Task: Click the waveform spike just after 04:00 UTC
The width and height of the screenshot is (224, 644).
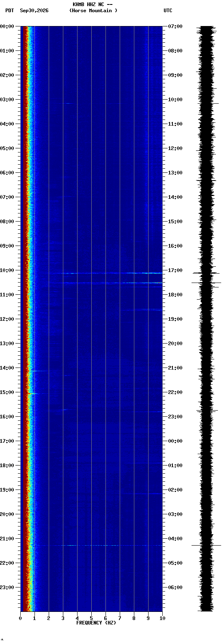Action: pyautogui.click(x=206, y=545)
